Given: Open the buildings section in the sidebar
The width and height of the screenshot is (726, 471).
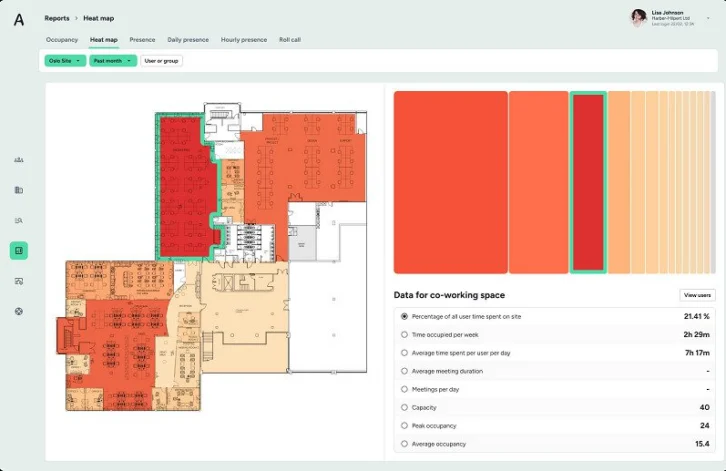Looking at the screenshot, I should pos(19,189).
